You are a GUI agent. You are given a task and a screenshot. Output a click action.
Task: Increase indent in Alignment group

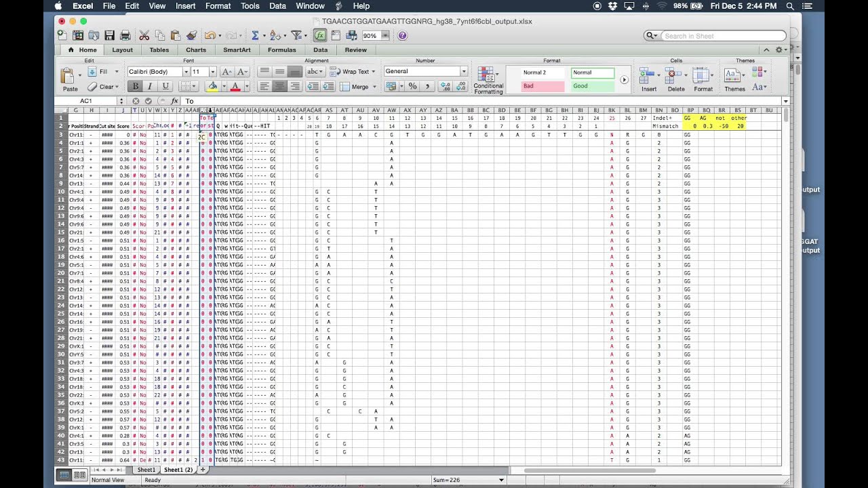pyautogui.click(x=328, y=86)
